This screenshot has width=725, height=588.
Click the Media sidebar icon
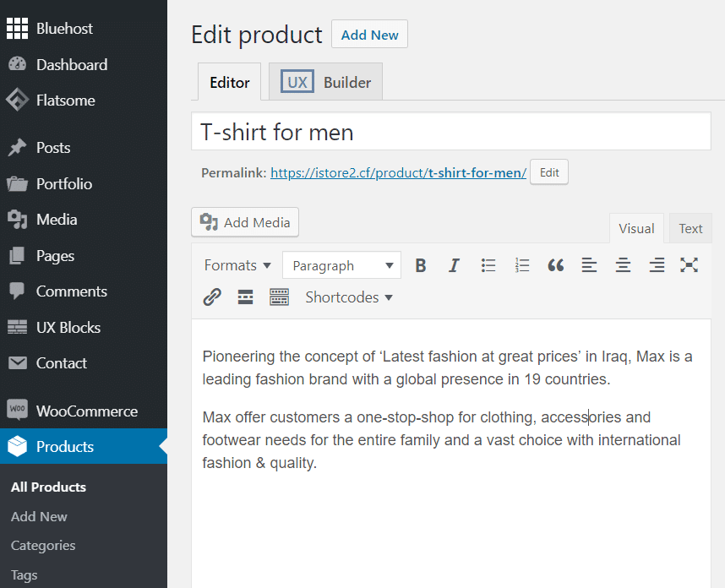pos(17,220)
